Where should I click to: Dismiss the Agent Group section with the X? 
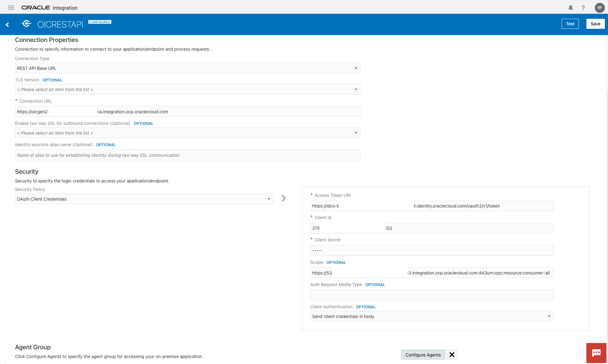click(452, 355)
